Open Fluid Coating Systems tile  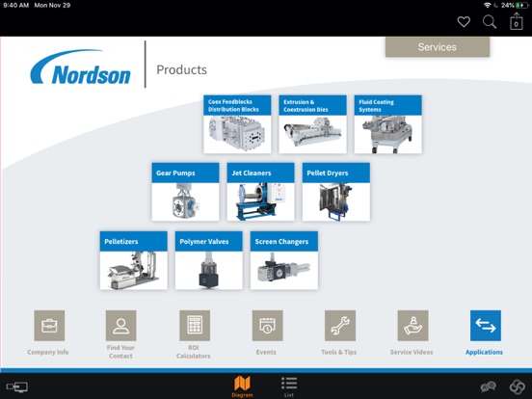(387, 124)
